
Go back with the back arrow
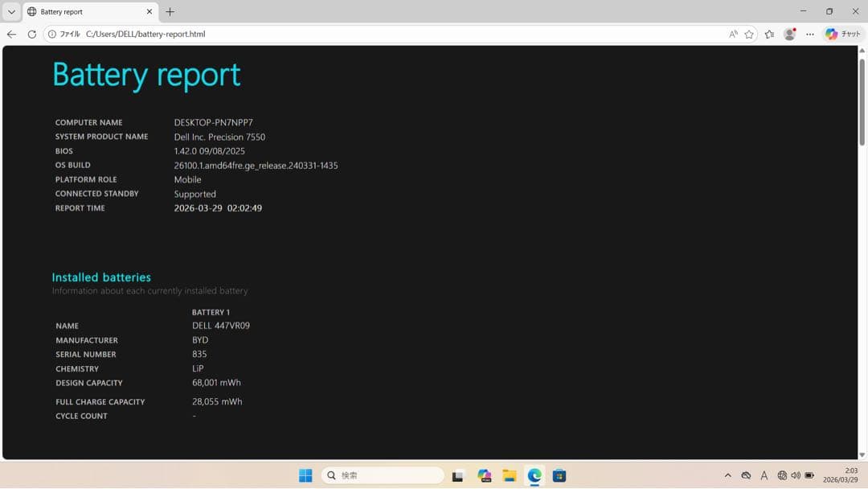pyautogui.click(x=11, y=35)
